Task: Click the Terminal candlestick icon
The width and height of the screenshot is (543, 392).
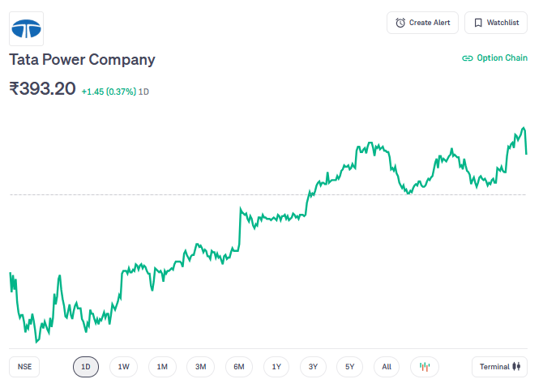Action: tap(518, 367)
